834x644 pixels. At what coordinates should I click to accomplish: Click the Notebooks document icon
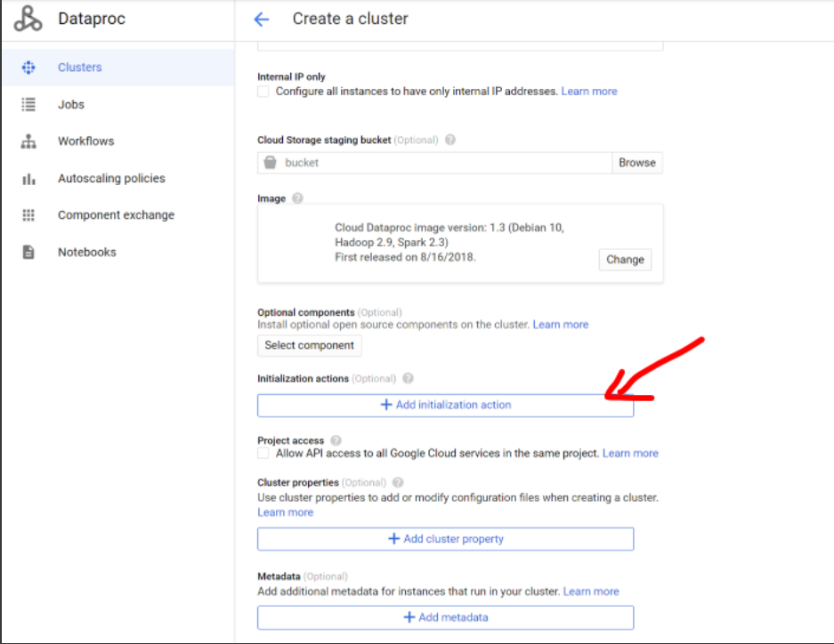point(28,252)
